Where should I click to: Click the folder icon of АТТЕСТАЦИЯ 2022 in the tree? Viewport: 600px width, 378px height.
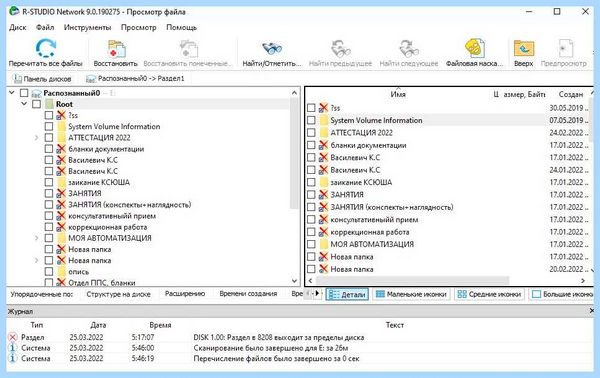[x=61, y=137]
